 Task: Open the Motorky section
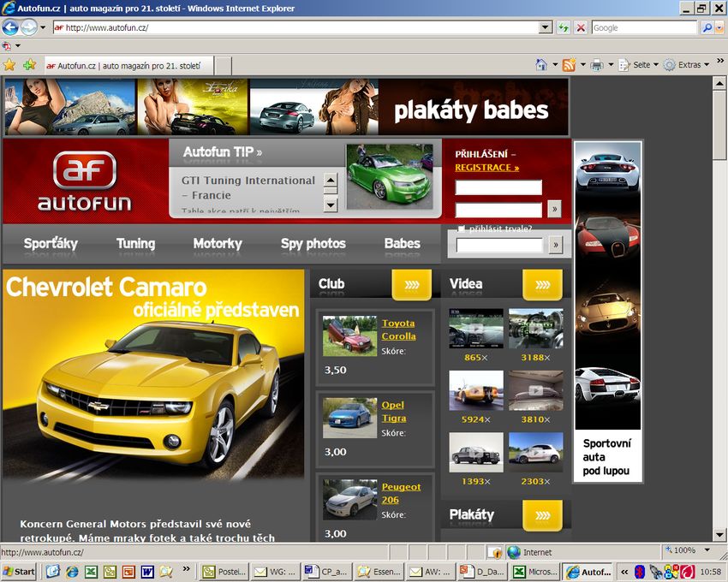(x=218, y=243)
